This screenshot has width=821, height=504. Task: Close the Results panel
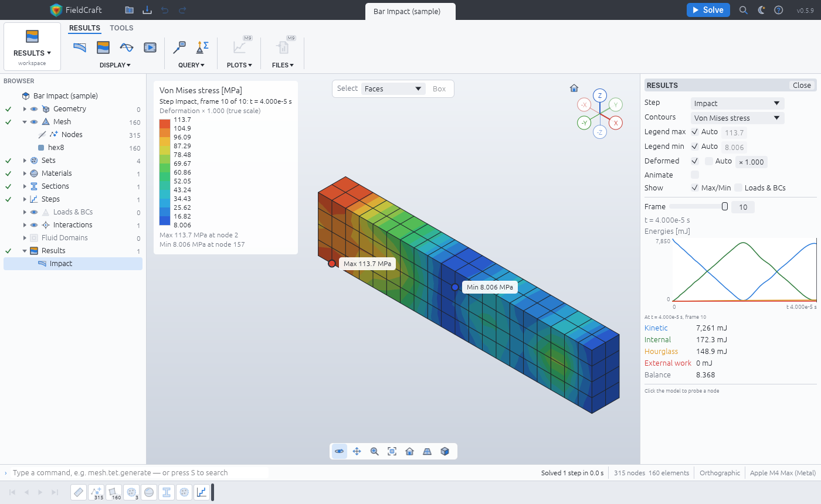coord(802,86)
